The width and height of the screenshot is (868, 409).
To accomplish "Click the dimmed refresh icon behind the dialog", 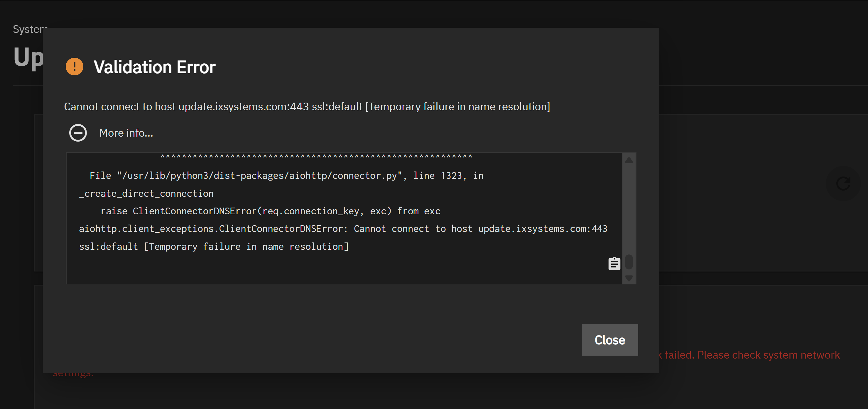I will pos(843,184).
